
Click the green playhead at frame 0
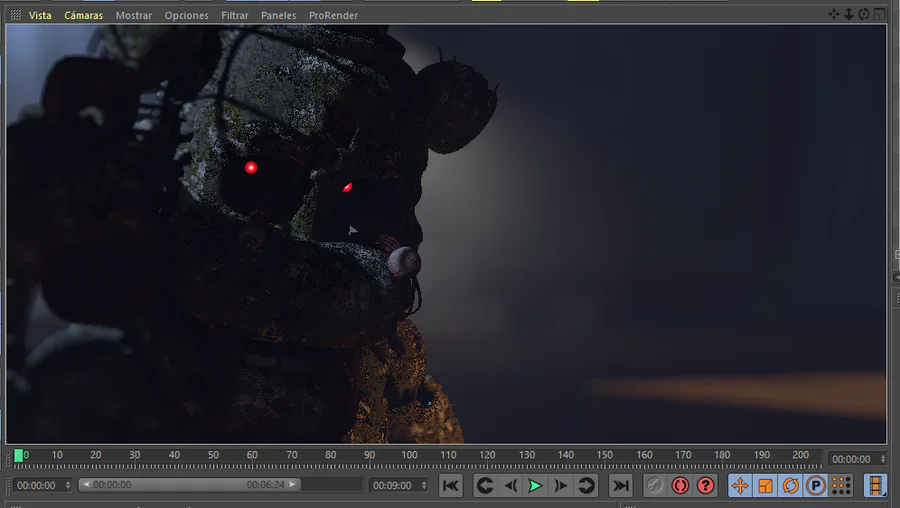tap(18, 456)
